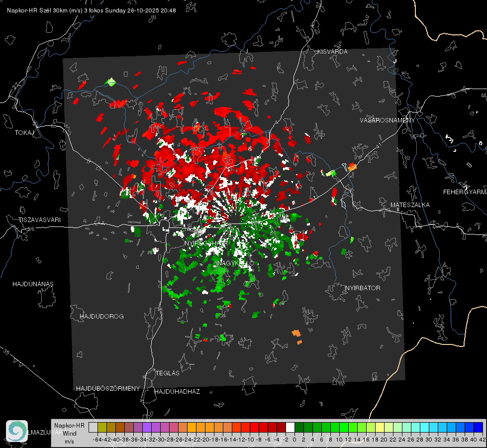
Task: Click road number 36 near Tiszavasvári
Action: [31, 229]
